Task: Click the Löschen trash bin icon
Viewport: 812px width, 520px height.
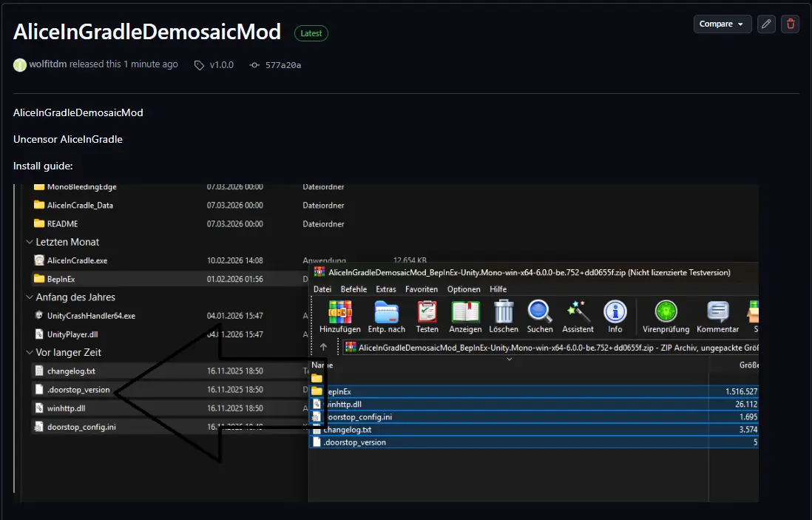Action: point(504,311)
